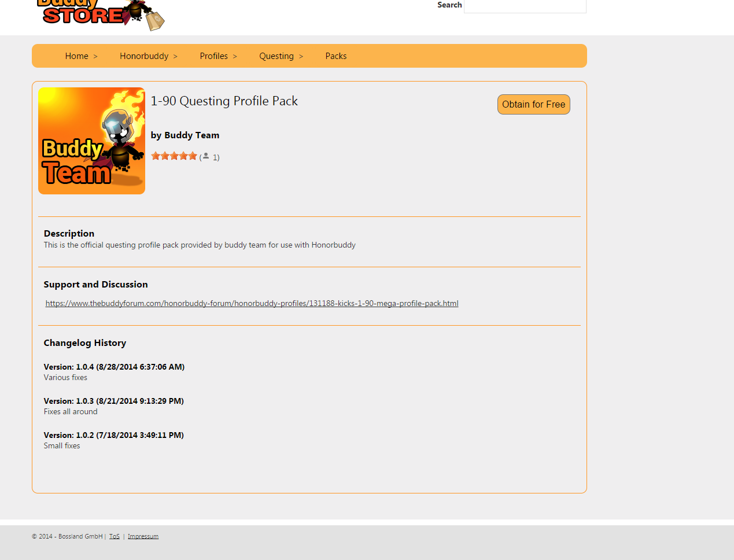Click the Obtain for Free button
Viewport: 734px width, 560px height.
[x=534, y=105]
